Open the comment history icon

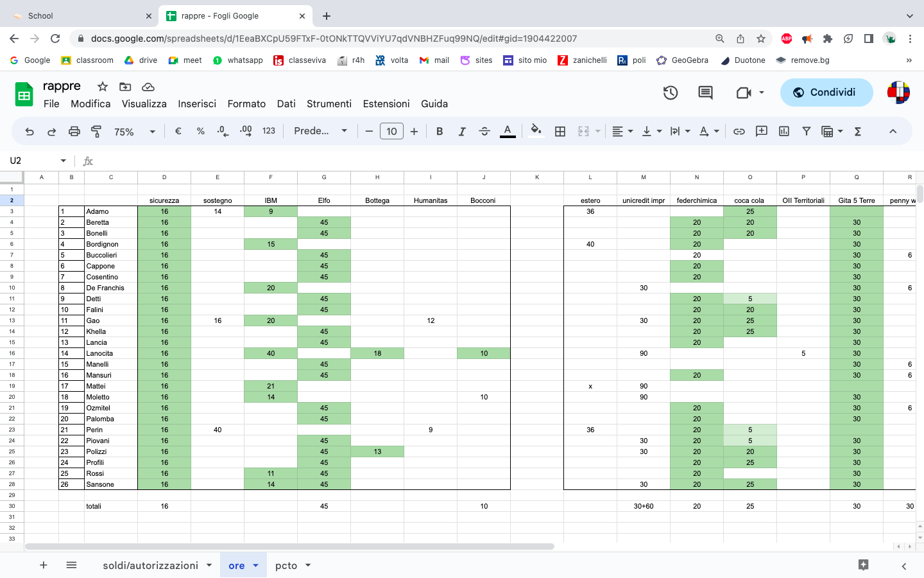point(705,92)
